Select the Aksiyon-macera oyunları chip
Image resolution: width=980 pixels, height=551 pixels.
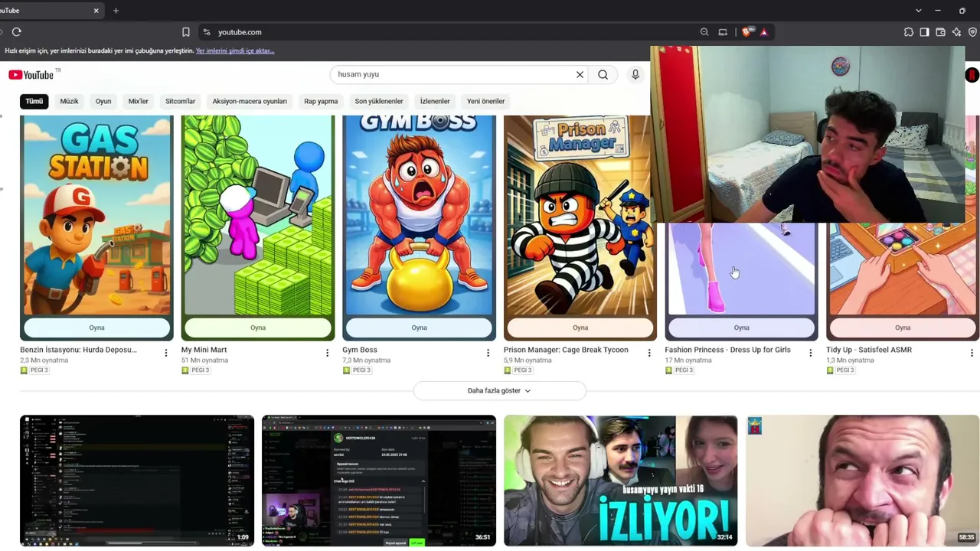(250, 101)
